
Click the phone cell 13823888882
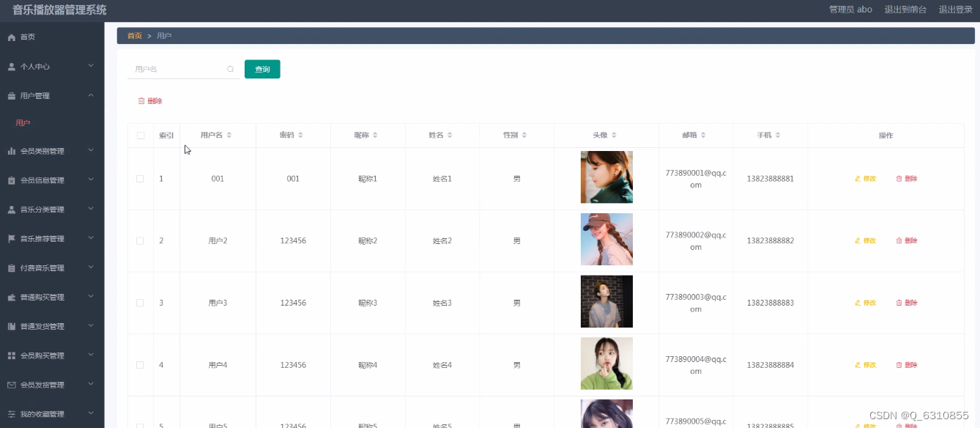771,241
